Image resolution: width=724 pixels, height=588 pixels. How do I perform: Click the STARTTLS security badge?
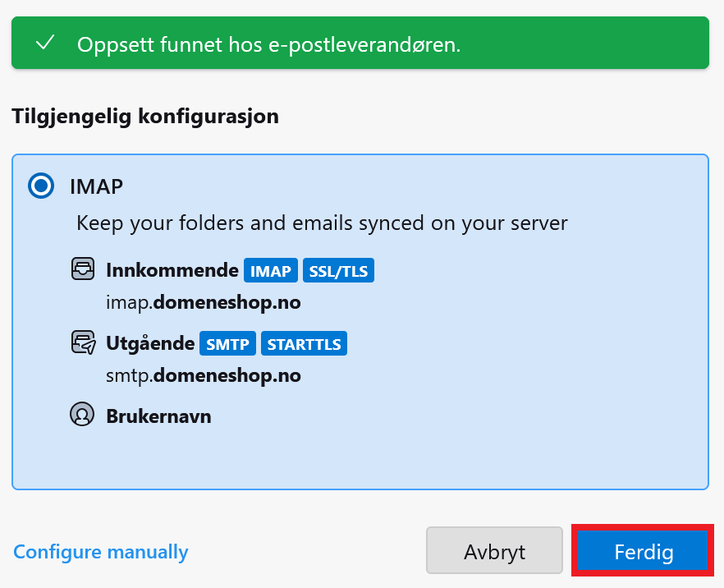[x=304, y=344]
